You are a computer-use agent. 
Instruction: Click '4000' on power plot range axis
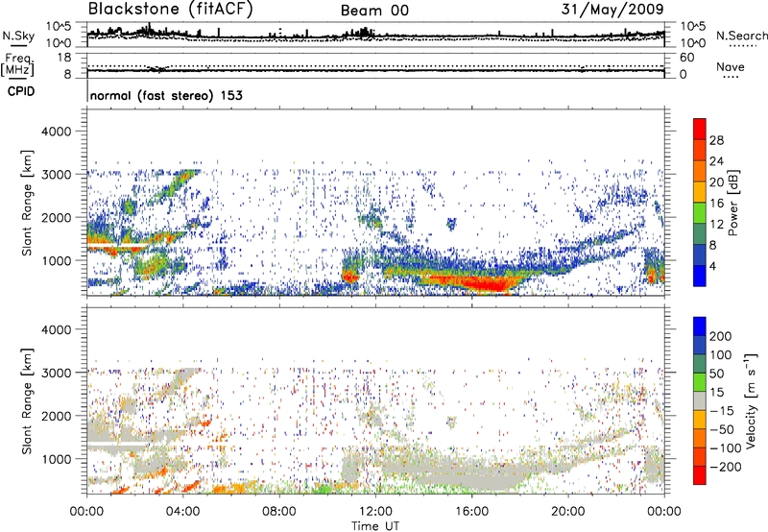point(57,132)
